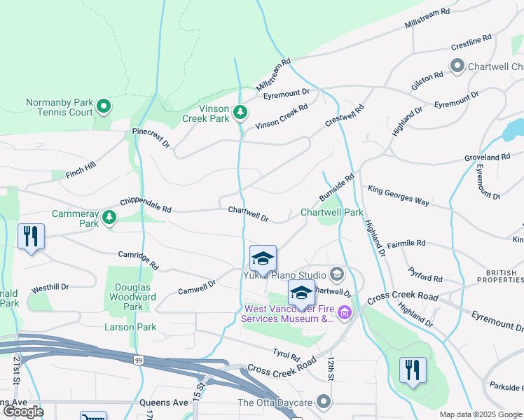Click the Map data ©2025 Google text

(481, 415)
